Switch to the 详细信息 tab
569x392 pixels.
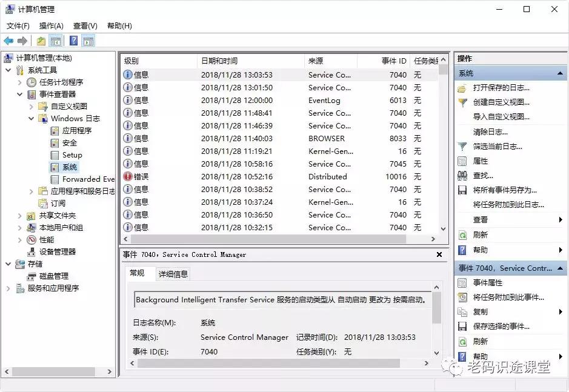(x=173, y=273)
